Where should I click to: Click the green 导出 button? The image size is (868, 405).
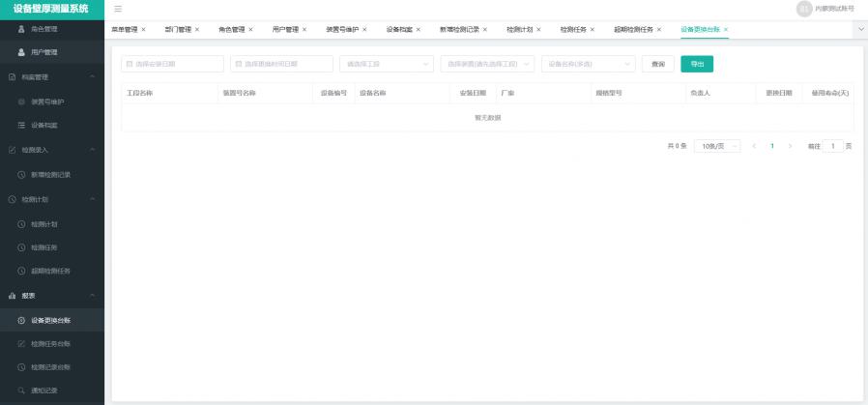click(697, 64)
